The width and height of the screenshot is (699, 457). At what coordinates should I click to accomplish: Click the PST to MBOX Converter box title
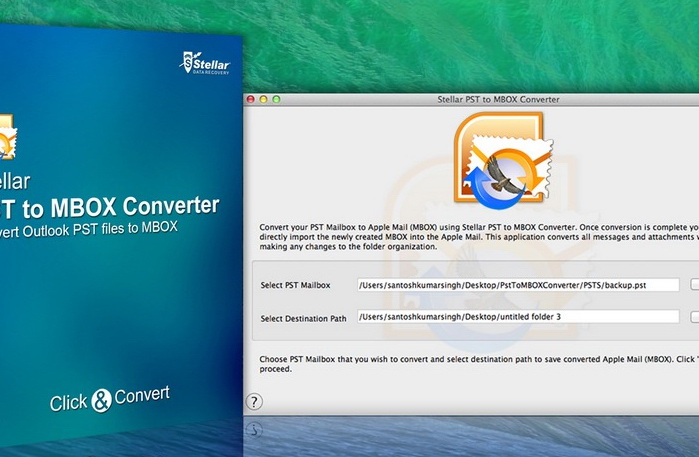point(110,207)
